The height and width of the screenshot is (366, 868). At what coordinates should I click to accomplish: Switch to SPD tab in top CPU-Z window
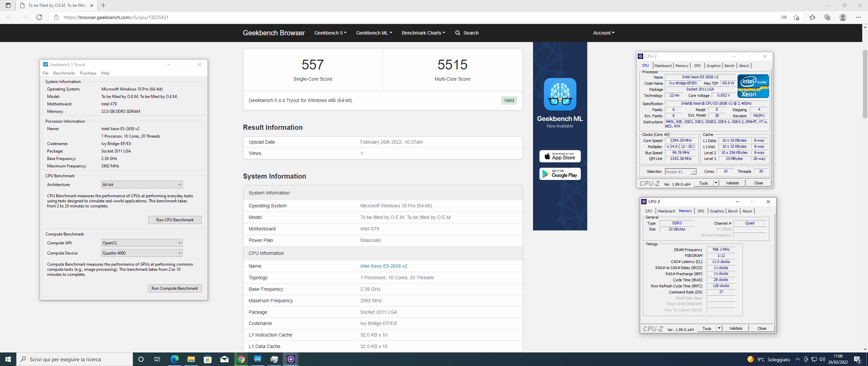pos(697,66)
